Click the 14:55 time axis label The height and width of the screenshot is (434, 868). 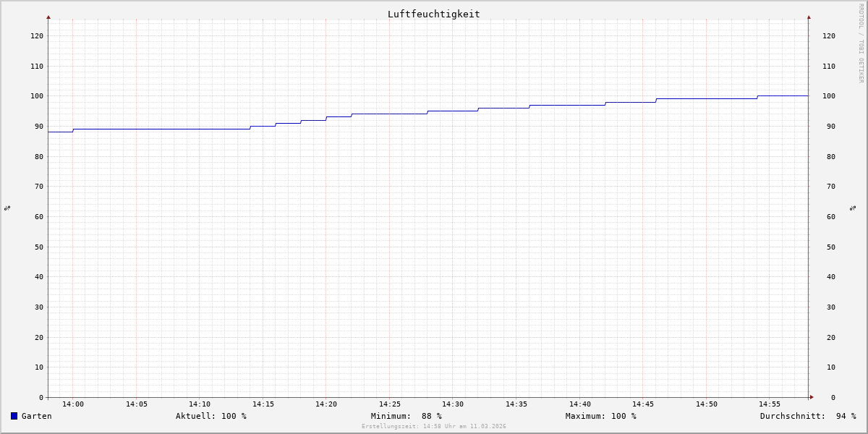coord(770,404)
